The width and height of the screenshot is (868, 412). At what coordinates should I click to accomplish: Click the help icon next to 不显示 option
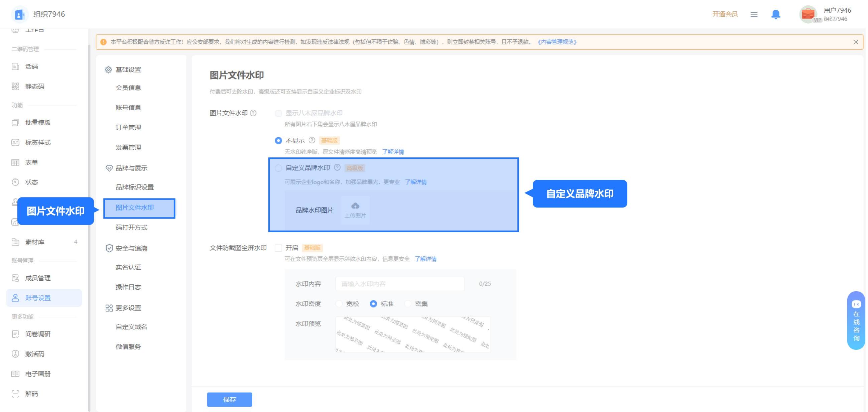pyautogui.click(x=312, y=140)
